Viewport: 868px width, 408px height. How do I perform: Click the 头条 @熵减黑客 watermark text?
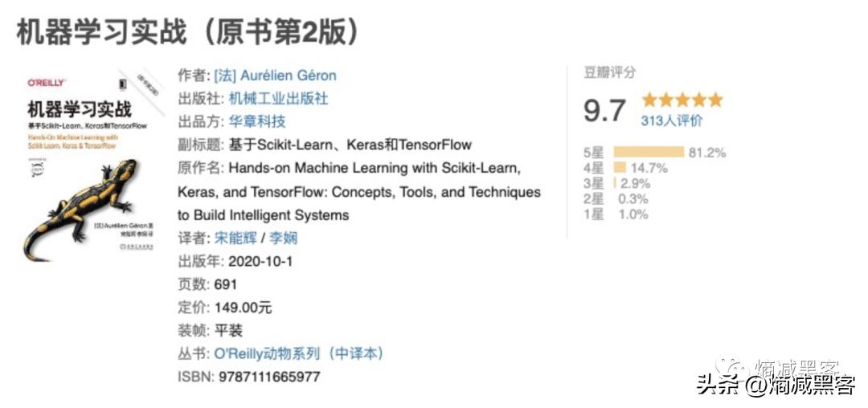tap(776, 386)
